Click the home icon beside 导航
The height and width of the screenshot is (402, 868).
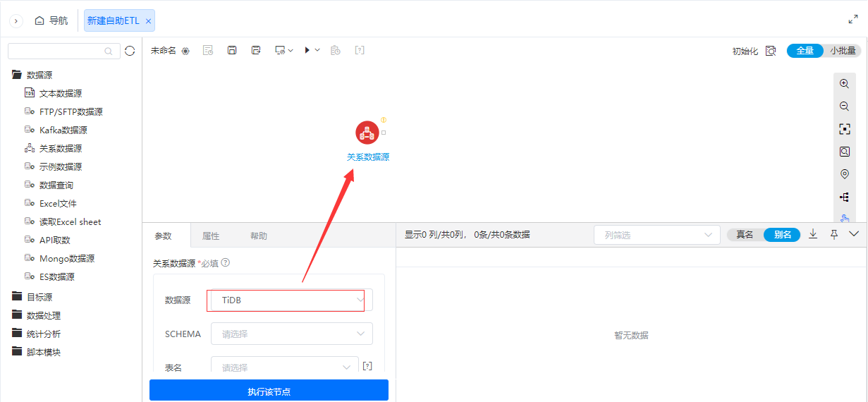coord(39,20)
